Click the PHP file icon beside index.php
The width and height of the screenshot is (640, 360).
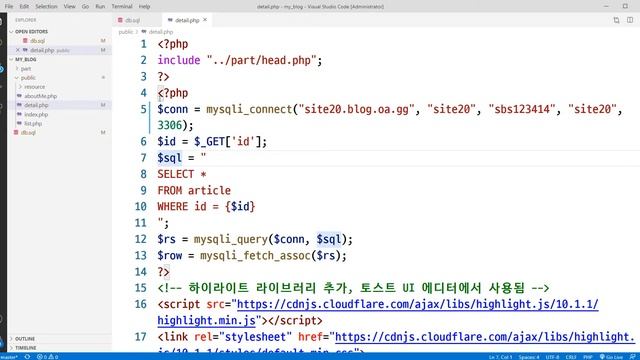19,114
